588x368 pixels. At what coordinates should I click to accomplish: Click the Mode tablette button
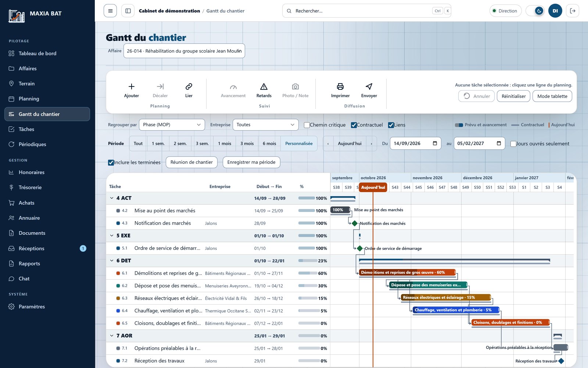[552, 96]
